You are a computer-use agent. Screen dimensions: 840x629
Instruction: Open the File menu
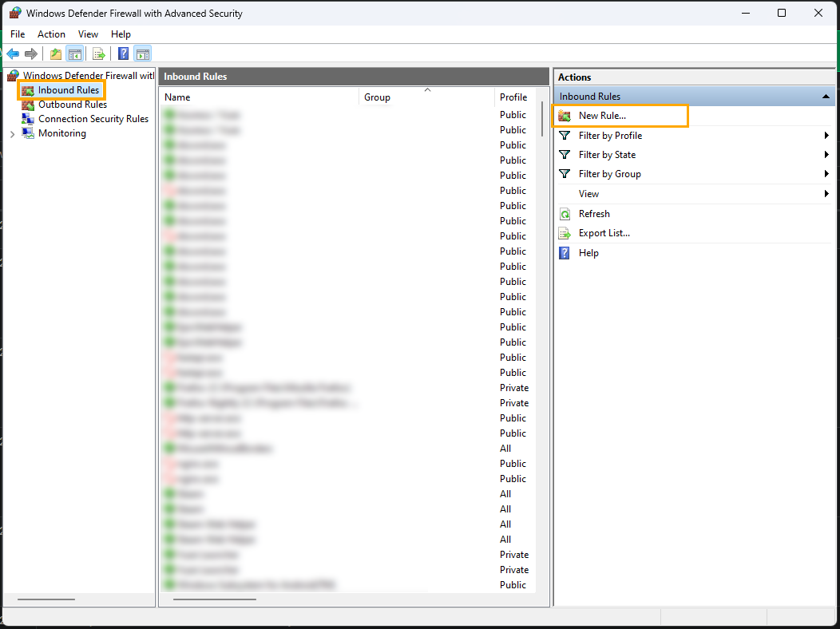[18, 34]
